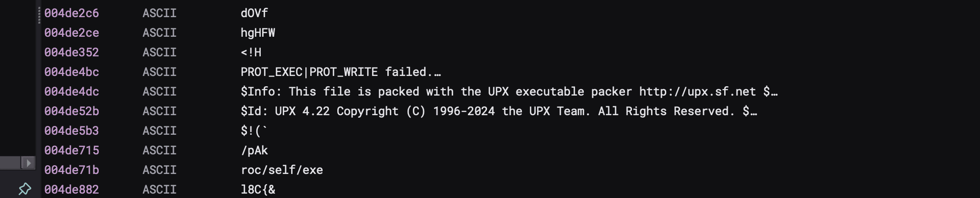This screenshot has height=198, width=980.
Task: Select the row with string hgHFW
Action: pos(258,33)
